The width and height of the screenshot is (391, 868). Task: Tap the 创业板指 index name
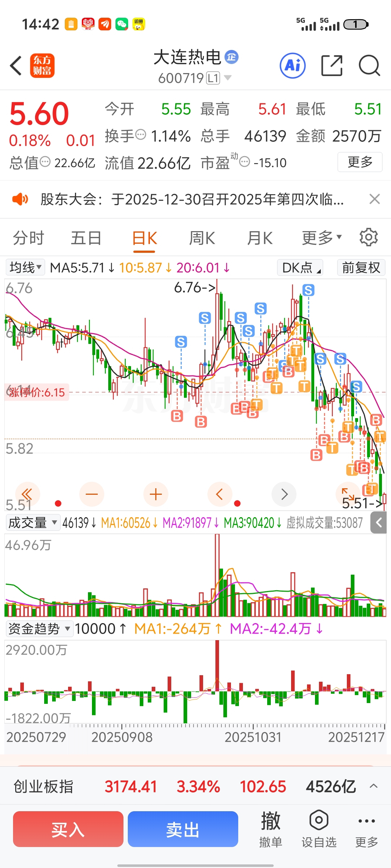click(43, 786)
